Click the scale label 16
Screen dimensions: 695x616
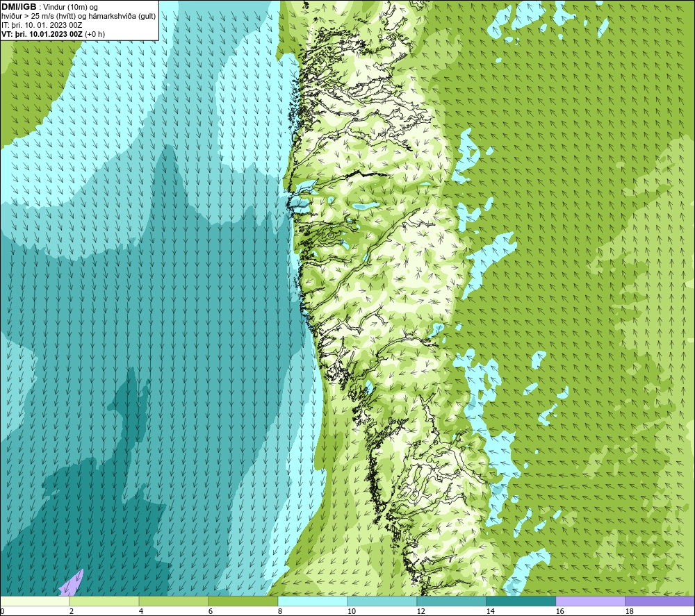pyautogui.click(x=559, y=611)
